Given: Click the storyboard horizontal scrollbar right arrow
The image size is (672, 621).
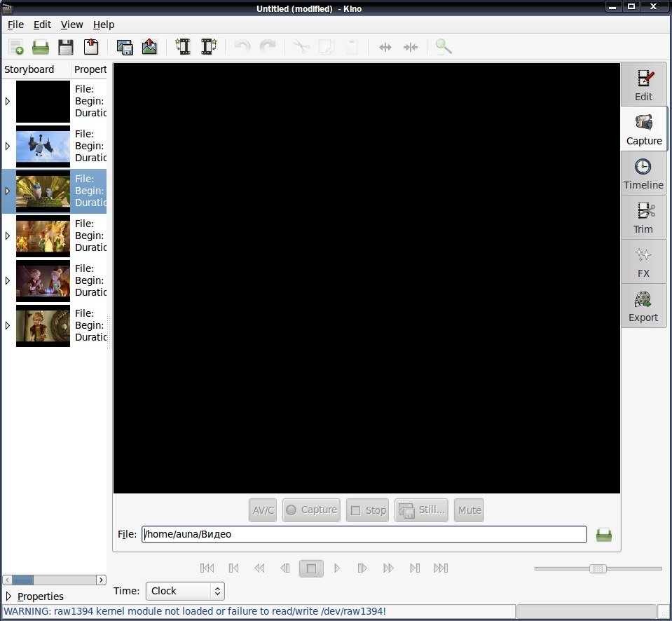Looking at the screenshot, I should (101, 580).
